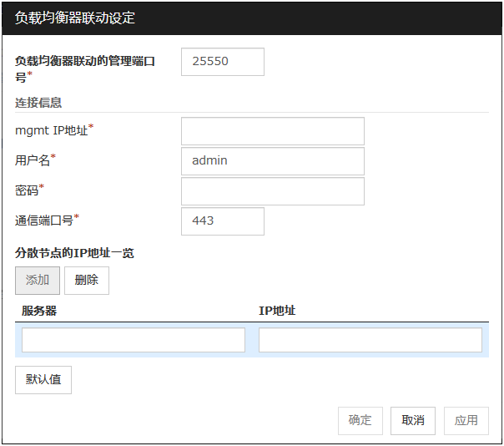Apply changes with the 应用 button

click(466, 420)
